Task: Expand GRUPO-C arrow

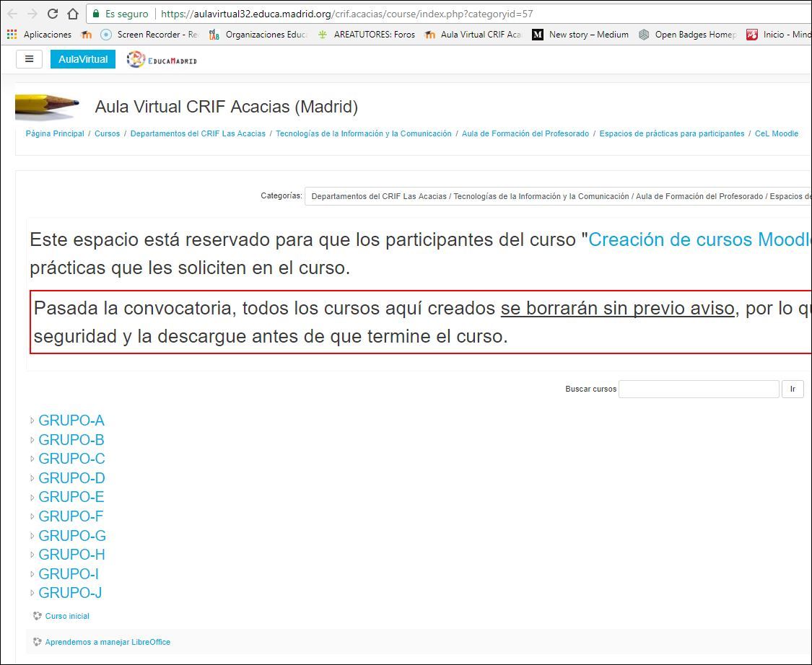Action: point(32,459)
